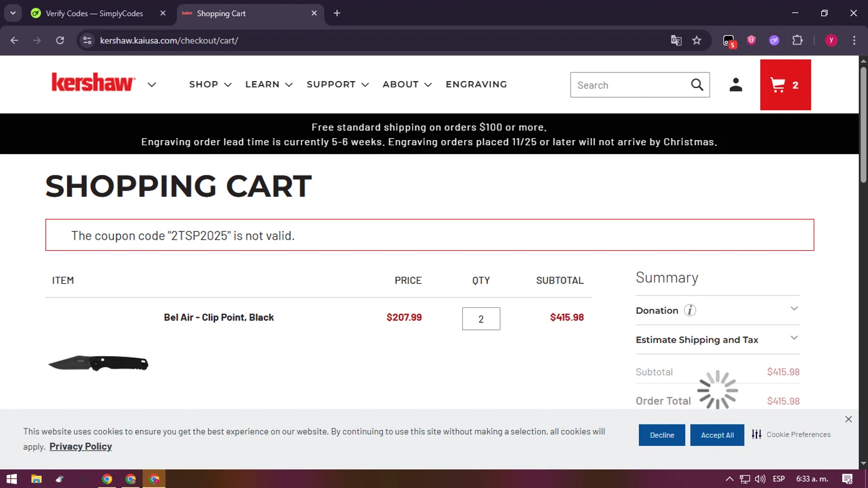Expand Estimate Shipping and Tax section
The image size is (868, 488).
click(718, 340)
